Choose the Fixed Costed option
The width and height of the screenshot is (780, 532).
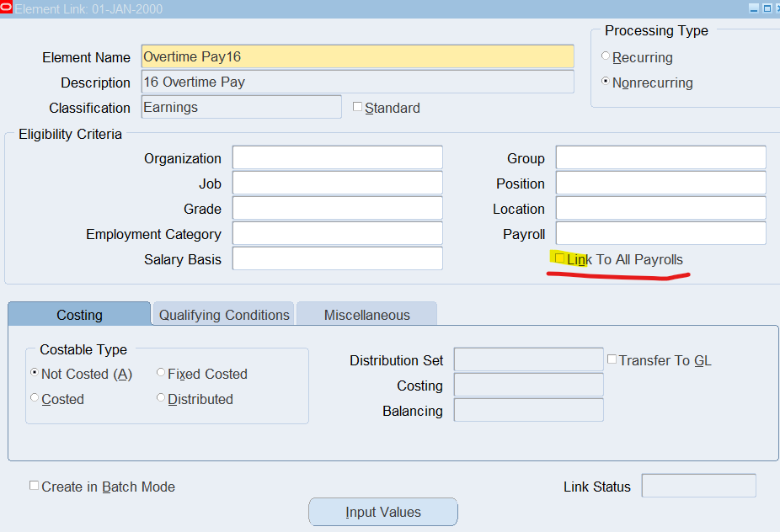pyautogui.click(x=161, y=373)
